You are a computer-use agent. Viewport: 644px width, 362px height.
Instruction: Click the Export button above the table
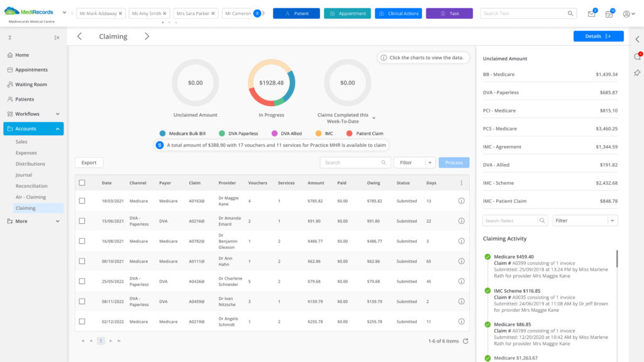pos(88,162)
